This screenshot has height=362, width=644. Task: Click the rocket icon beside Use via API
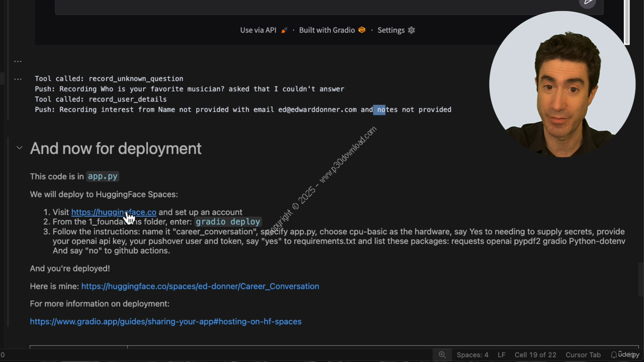(284, 30)
